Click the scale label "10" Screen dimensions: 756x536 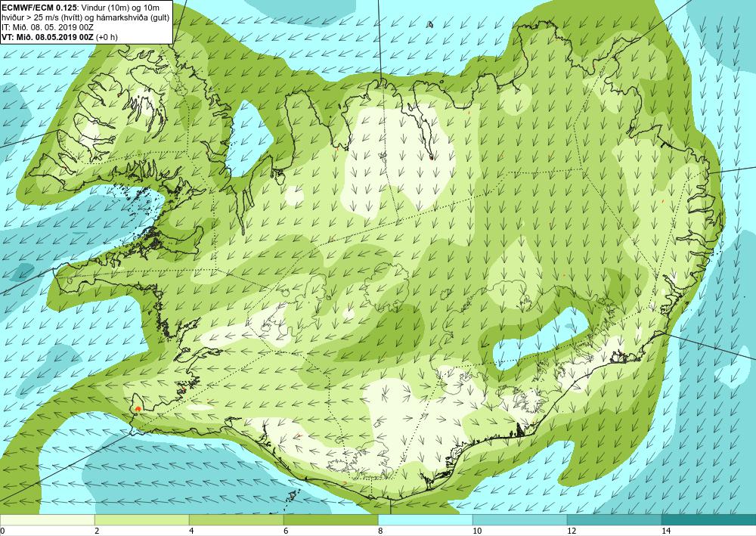point(477,531)
